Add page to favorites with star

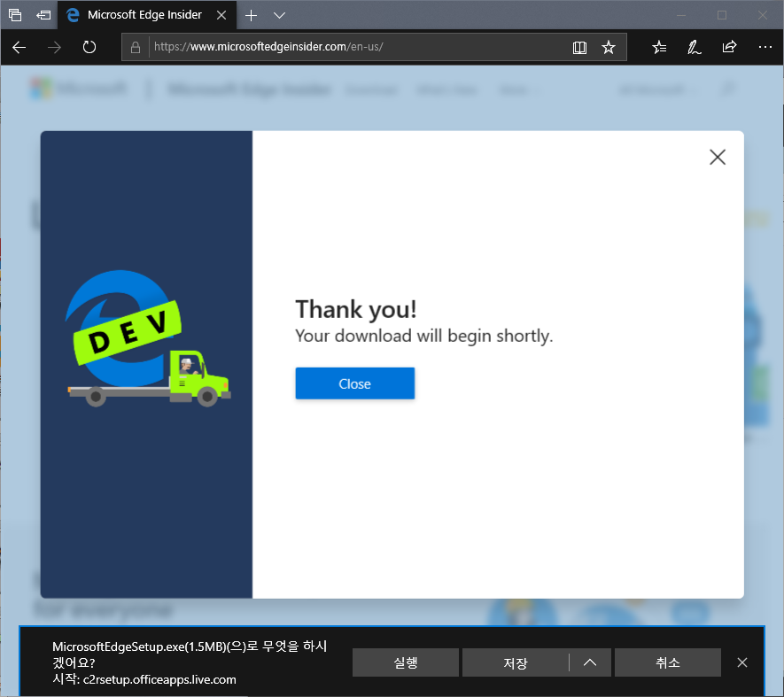[x=609, y=48]
